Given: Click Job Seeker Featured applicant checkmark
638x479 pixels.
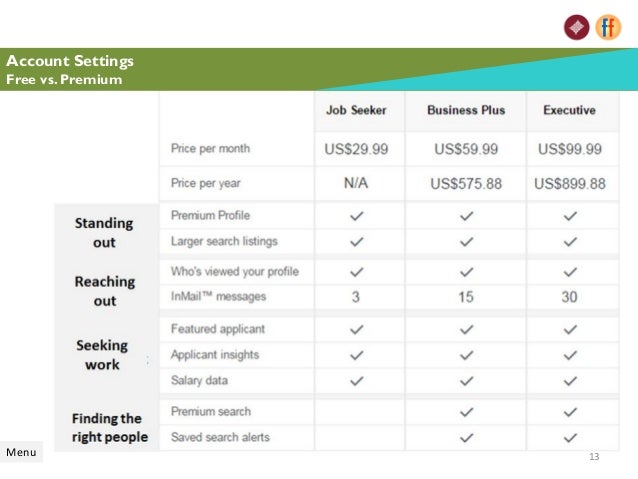Looking at the screenshot, I should click(x=356, y=329).
